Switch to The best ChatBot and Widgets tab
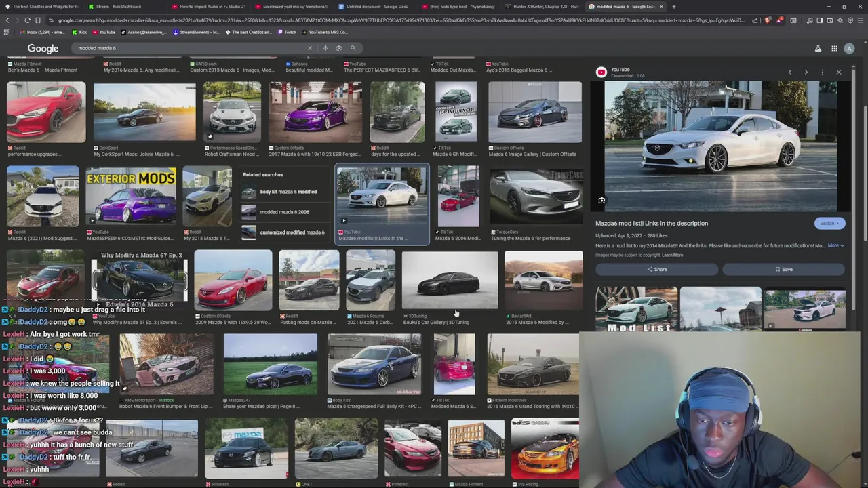868x488 pixels. click(x=41, y=7)
